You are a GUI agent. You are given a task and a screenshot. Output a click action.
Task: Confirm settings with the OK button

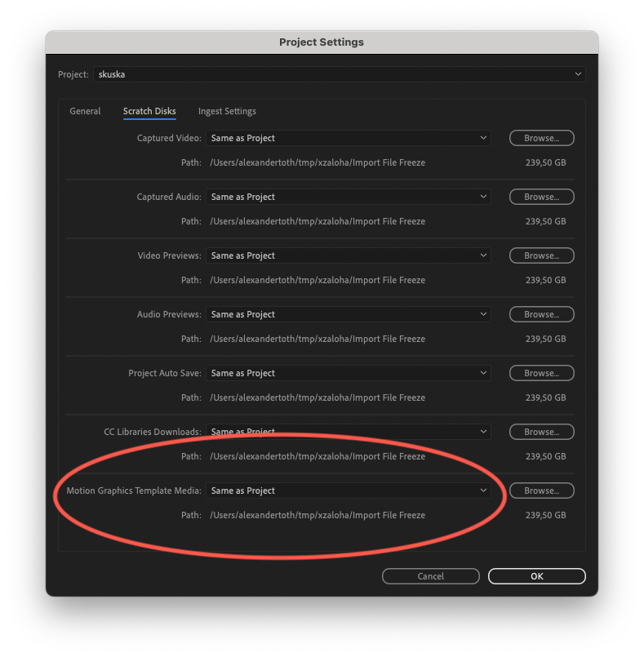pos(536,576)
